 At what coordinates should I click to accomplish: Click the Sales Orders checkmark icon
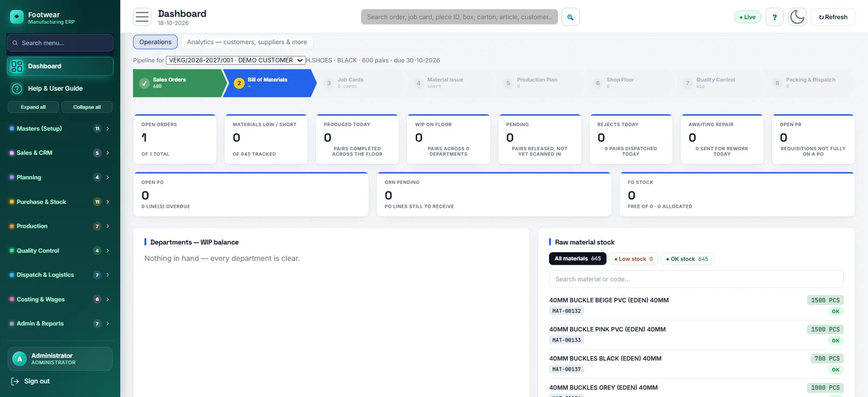click(x=144, y=83)
